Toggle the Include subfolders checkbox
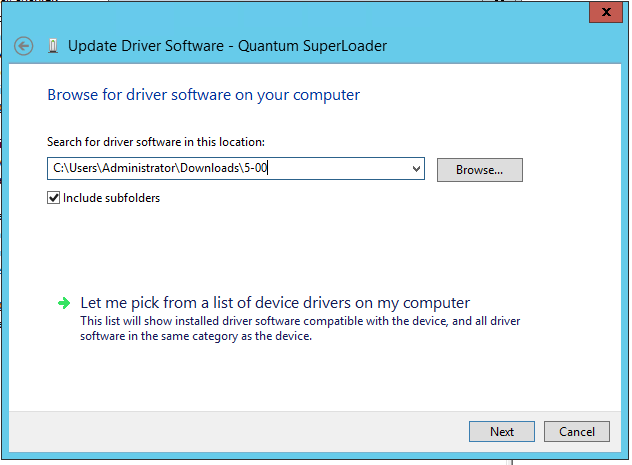 coord(54,198)
